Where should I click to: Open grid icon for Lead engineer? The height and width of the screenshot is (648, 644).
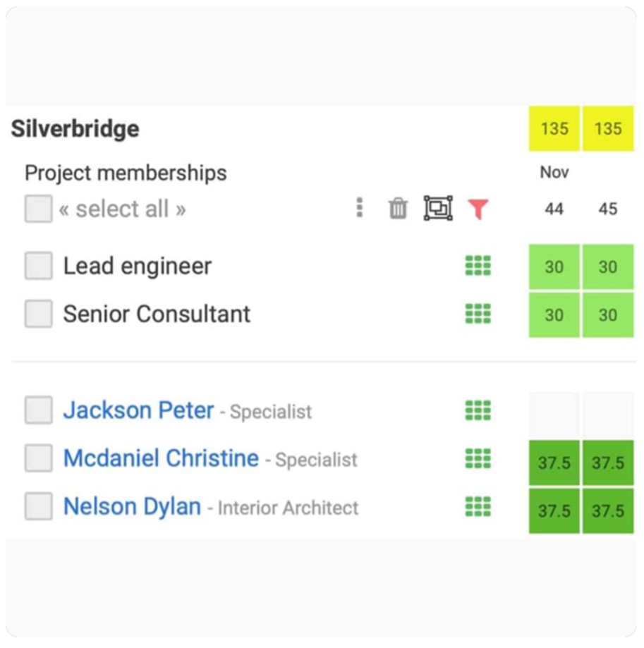coord(478,265)
